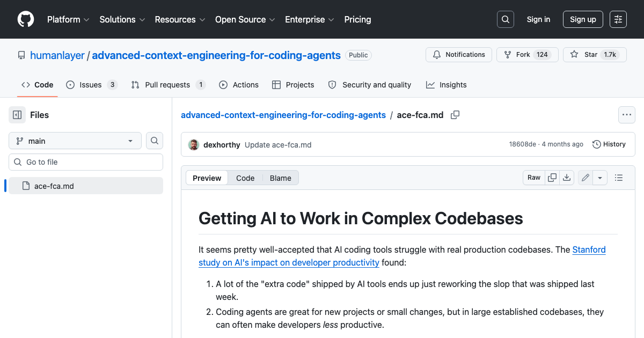Click the Sign up button

pyautogui.click(x=583, y=19)
